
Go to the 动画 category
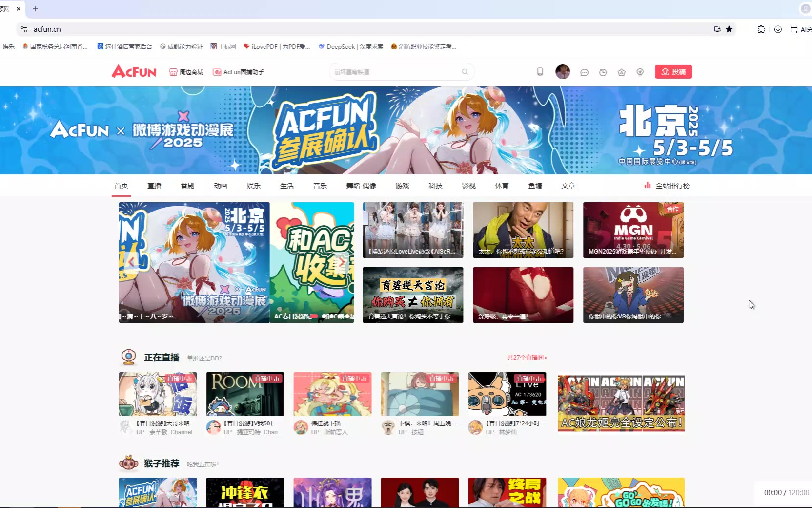[x=221, y=186]
